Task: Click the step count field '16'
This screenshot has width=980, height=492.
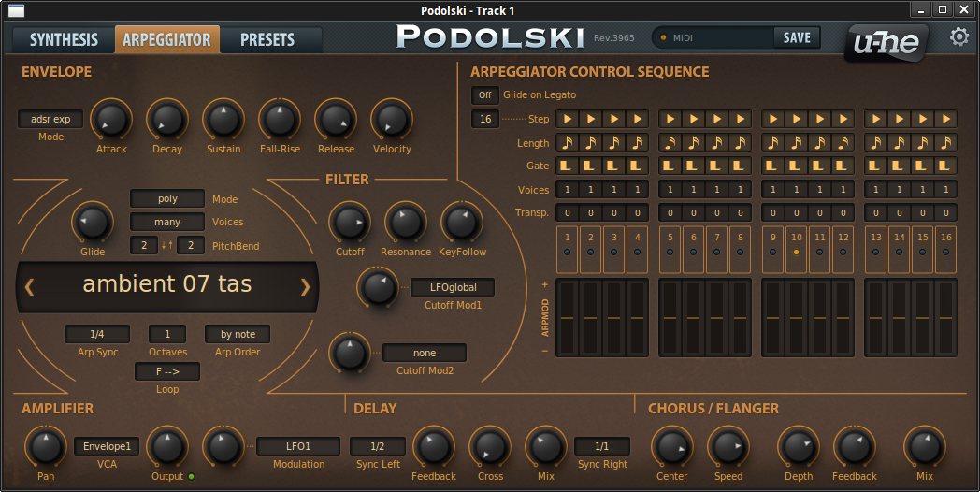Action: [x=485, y=119]
